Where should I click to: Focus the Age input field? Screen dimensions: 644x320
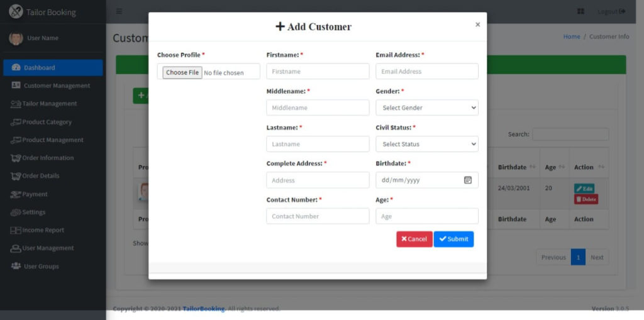tap(427, 216)
